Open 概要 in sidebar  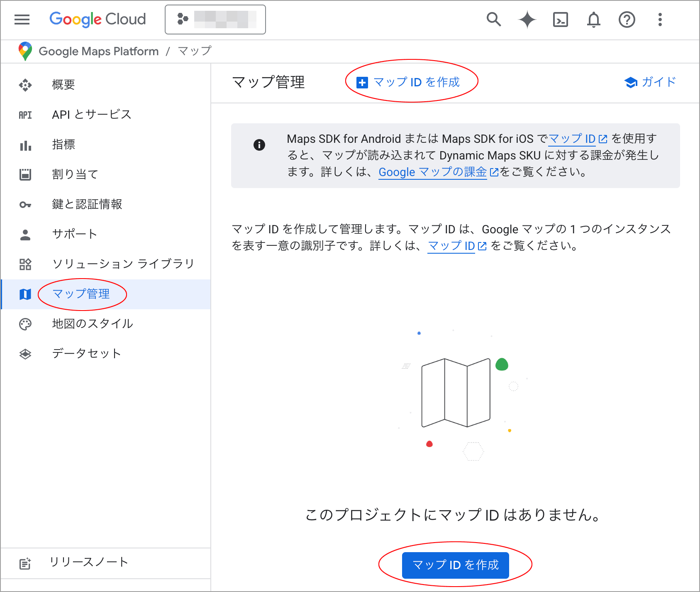point(63,85)
